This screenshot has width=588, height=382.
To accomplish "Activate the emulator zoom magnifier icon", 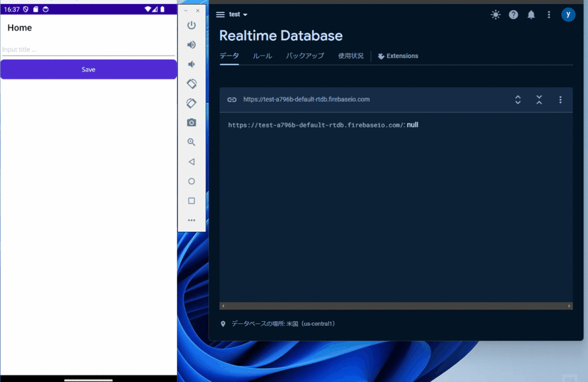I will (x=192, y=142).
